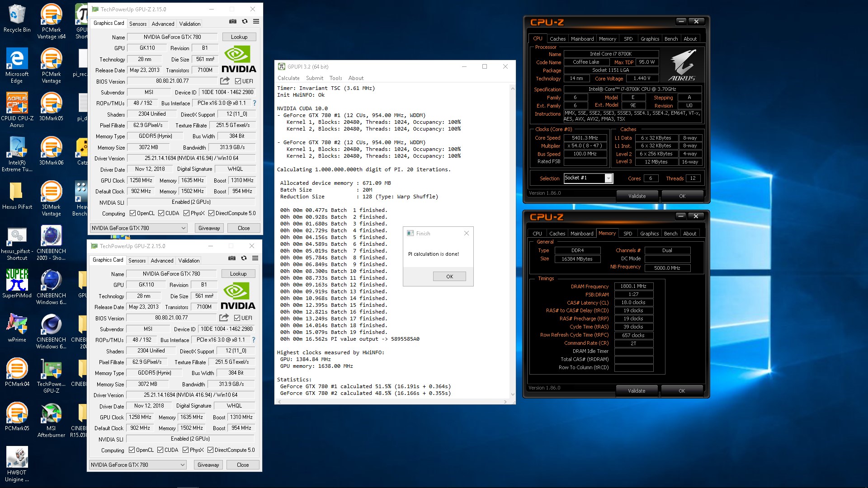Open hamburger menu in top GPU-Z window
The height and width of the screenshot is (488, 868).
(256, 21)
